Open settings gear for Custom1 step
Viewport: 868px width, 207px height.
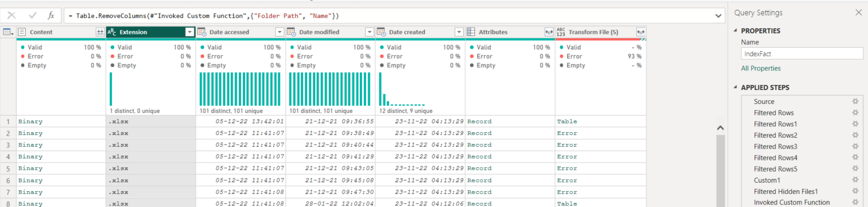coord(856,181)
